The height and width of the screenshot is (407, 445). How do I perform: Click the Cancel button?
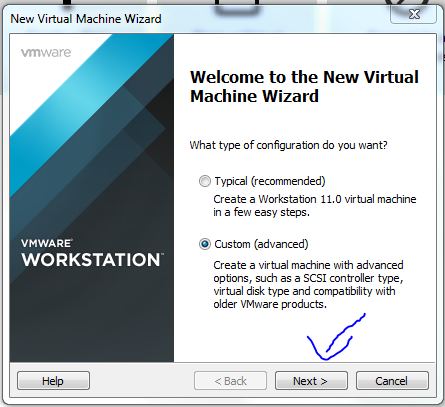392,381
